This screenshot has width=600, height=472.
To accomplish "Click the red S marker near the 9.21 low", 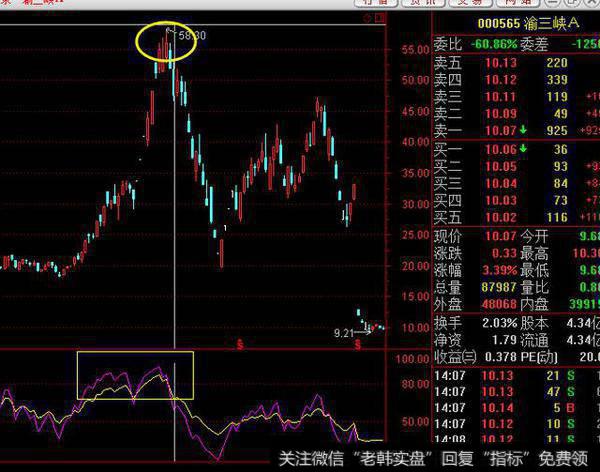I will 358,345.
